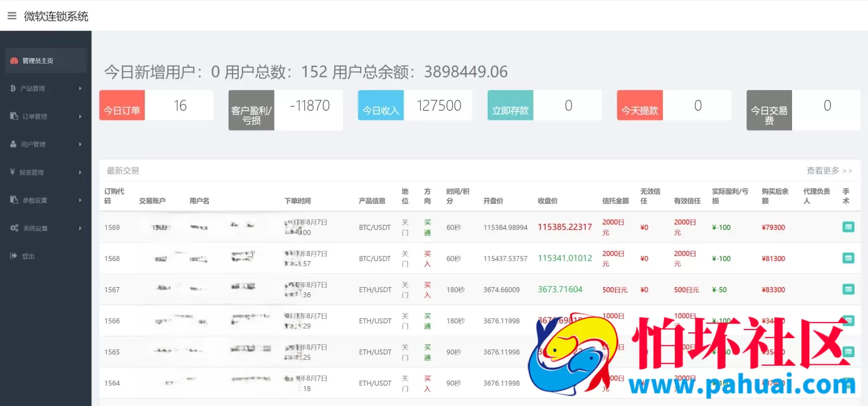Click the bitcoin icon for 产品管理

[13, 88]
